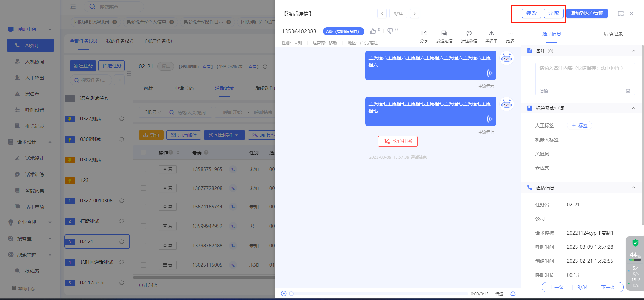Collapse the 通话信息 section
The height and width of the screenshot is (300, 644).
point(634,188)
